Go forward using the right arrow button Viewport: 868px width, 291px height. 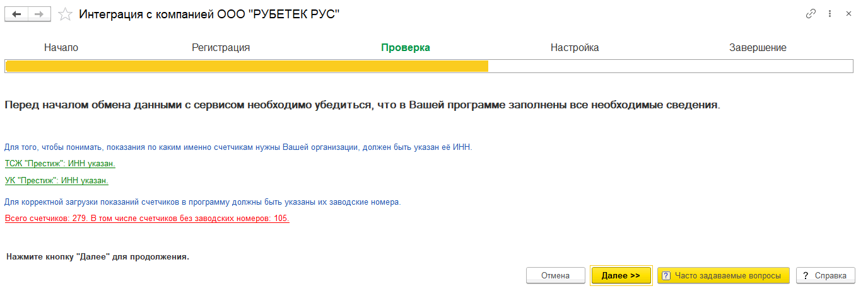tap(39, 14)
